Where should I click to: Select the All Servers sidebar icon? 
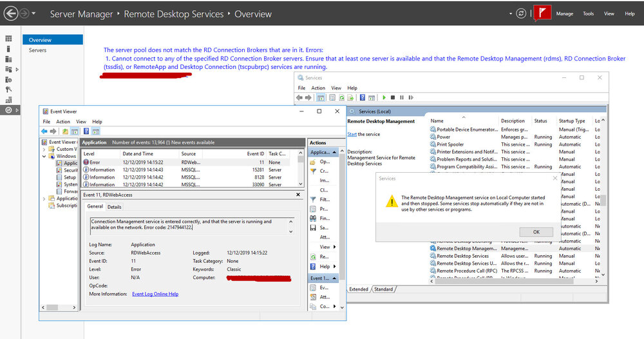tap(8, 59)
